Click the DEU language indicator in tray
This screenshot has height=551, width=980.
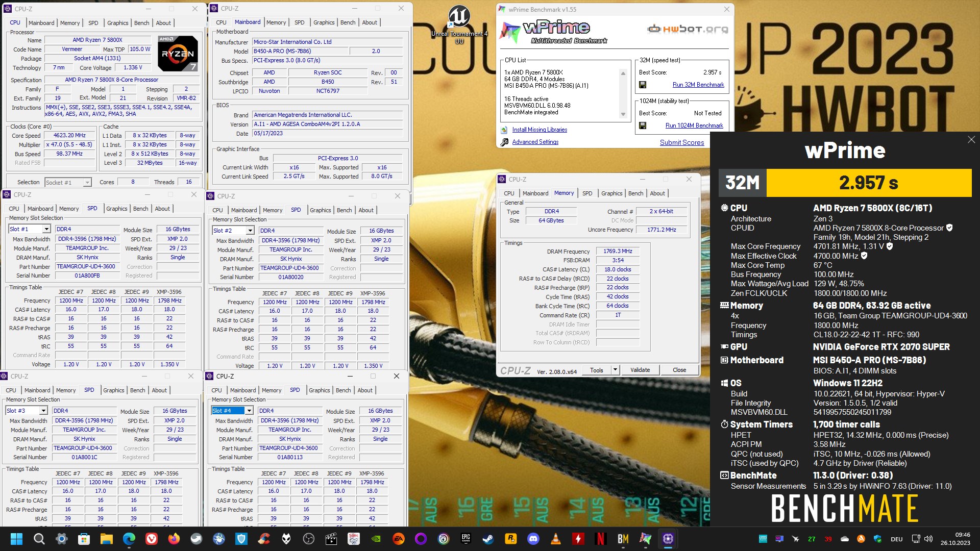pyautogui.click(x=896, y=539)
